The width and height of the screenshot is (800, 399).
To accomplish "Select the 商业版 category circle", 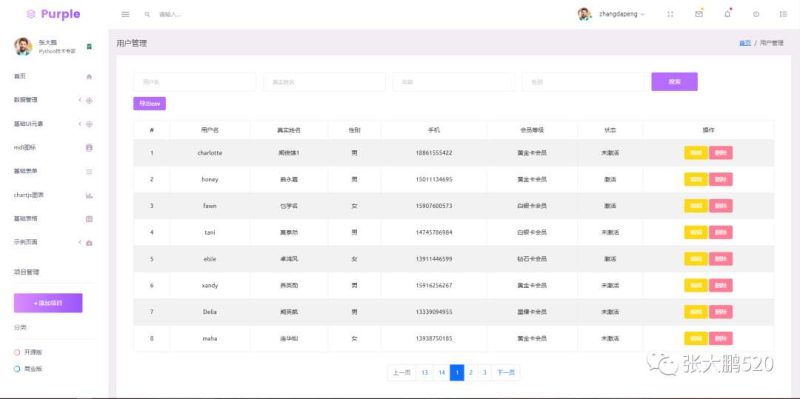I will click(x=17, y=368).
